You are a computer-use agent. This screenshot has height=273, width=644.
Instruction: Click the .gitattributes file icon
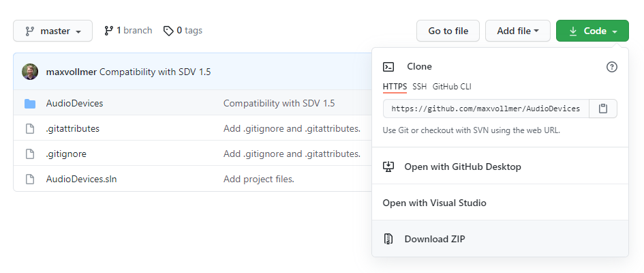point(30,129)
